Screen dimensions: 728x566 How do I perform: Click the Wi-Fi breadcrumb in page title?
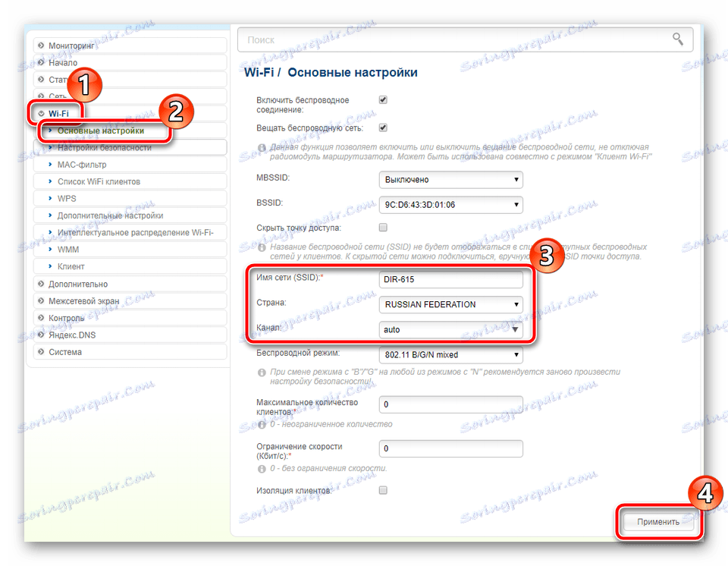[x=259, y=73]
